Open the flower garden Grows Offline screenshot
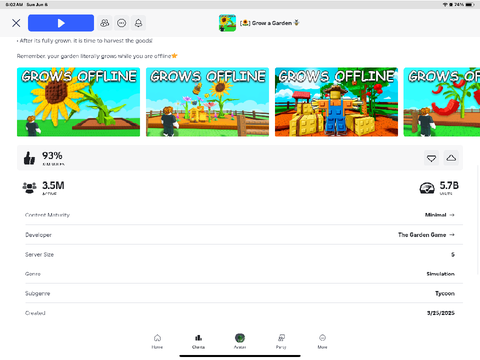480x360 pixels. (207, 102)
